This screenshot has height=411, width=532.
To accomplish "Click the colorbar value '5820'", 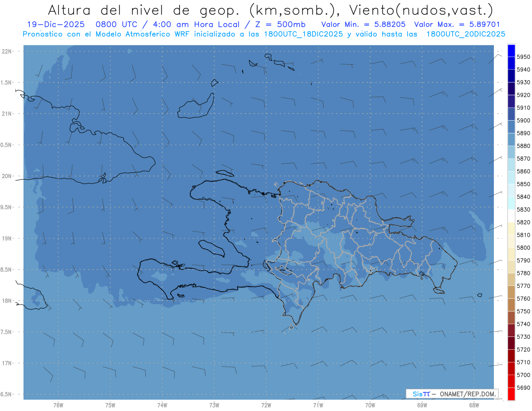I will coord(523,222).
